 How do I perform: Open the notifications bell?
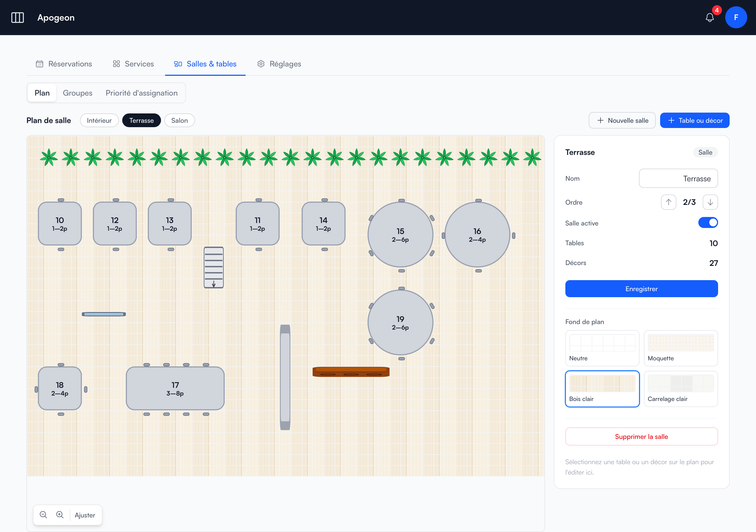pos(710,18)
